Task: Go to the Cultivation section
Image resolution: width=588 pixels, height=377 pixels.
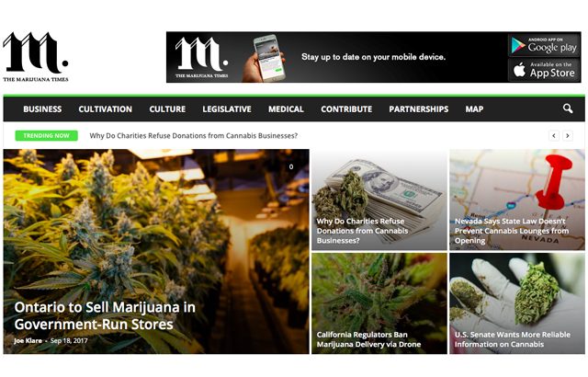Action: click(106, 109)
